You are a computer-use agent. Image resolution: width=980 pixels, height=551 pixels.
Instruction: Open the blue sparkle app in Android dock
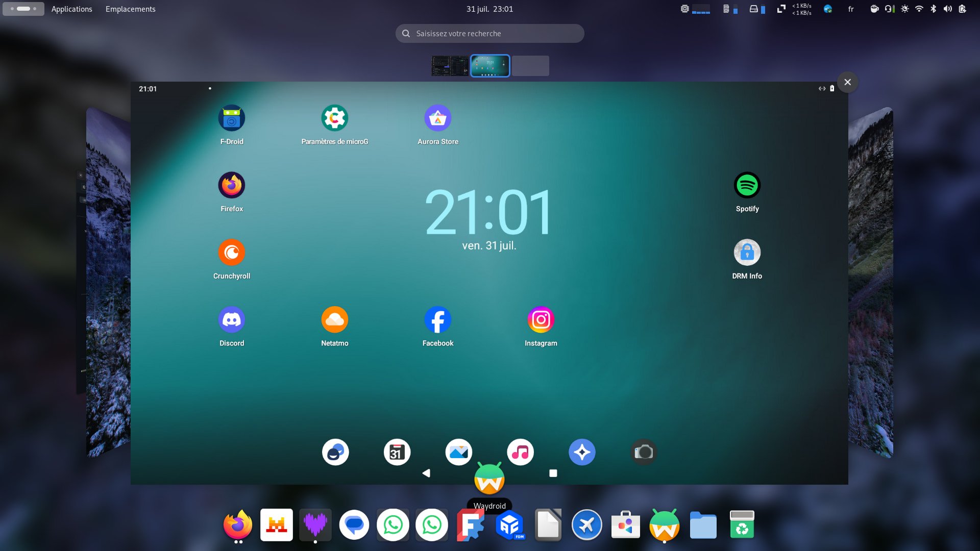pyautogui.click(x=582, y=452)
